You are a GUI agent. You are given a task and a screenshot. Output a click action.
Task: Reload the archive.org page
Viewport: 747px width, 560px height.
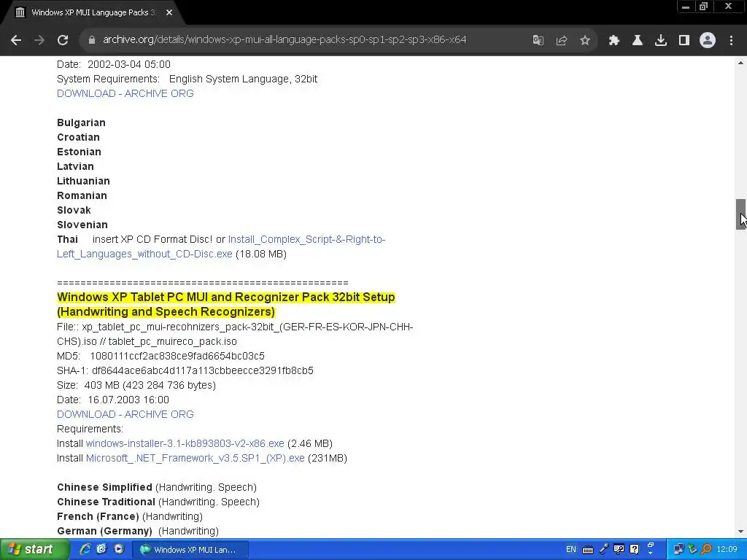pos(63,40)
